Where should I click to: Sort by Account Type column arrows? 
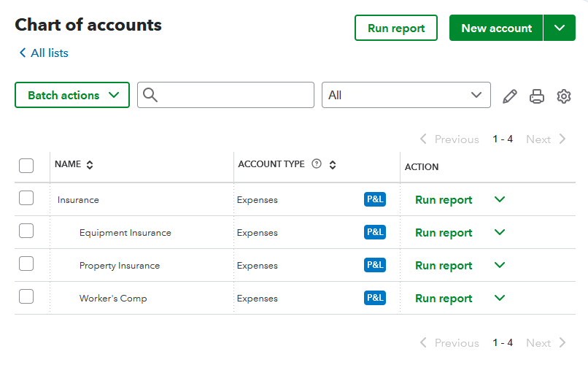[333, 165]
